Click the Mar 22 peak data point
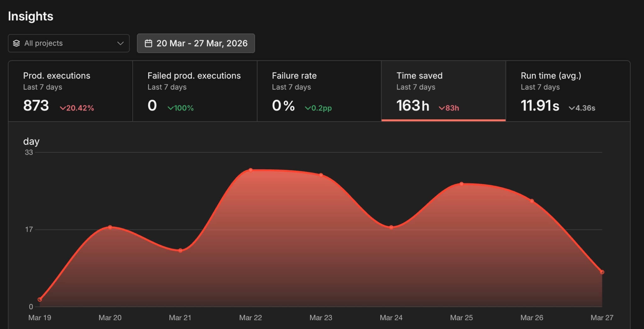 pyautogui.click(x=251, y=170)
